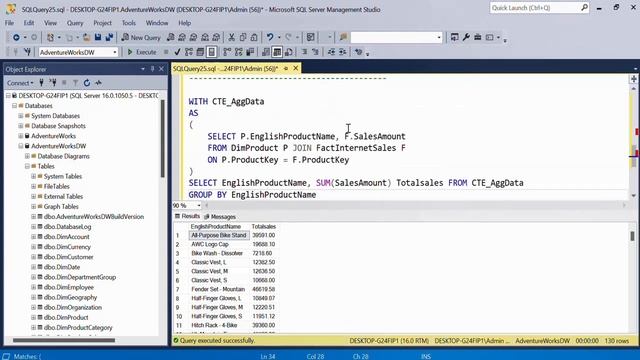Increase the line indent
This screenshot has width=640, height=360.
click(x=342, y=52)
